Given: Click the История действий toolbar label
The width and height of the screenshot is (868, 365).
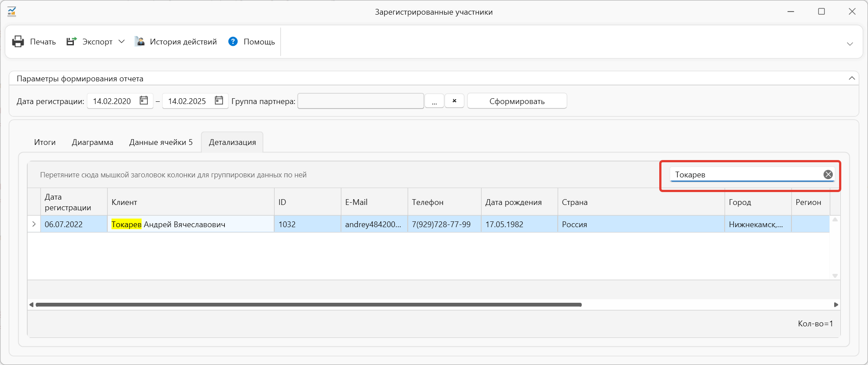Looking at the screenshot, I should pyautogui.click(x=183, y=42).
